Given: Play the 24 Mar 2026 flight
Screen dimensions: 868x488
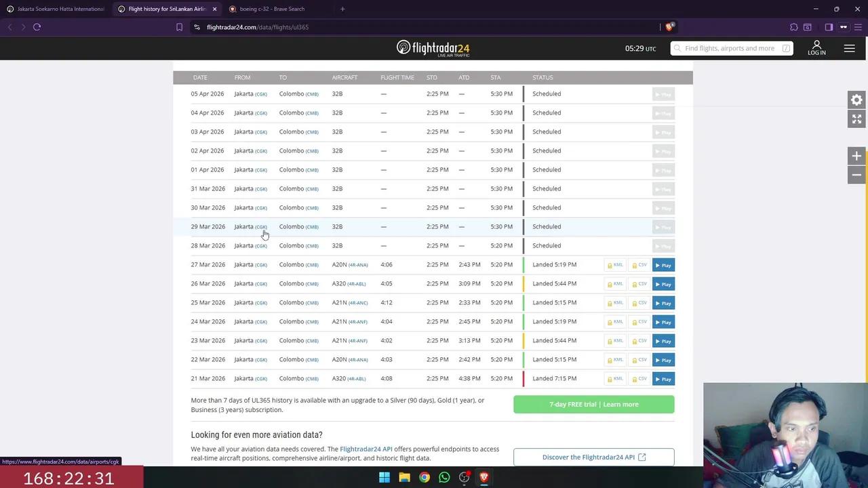Looking at the screenshot, I should [663, 322].
